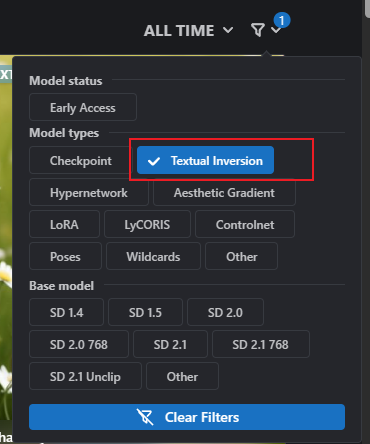Click the filter count badge showing 1

[282, 20]
